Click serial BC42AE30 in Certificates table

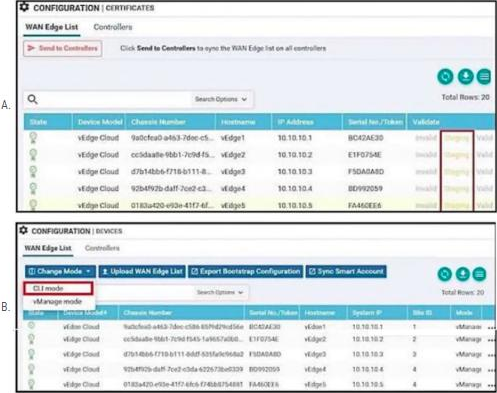click(365, 138)
